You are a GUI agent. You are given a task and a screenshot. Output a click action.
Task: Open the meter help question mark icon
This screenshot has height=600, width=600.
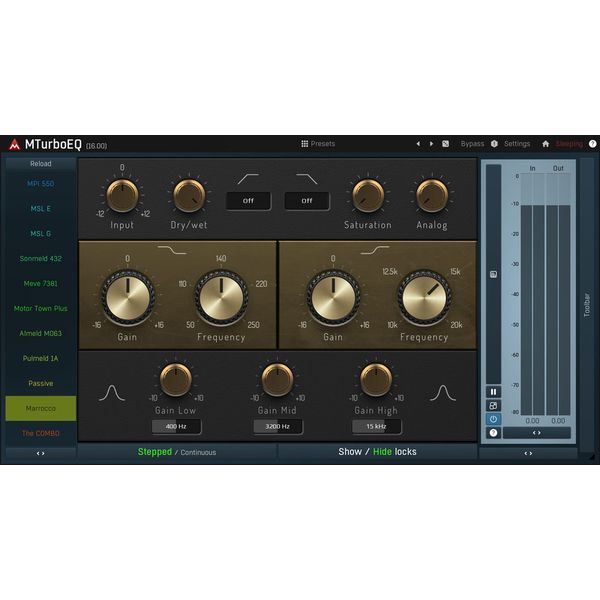click(493, 433)
